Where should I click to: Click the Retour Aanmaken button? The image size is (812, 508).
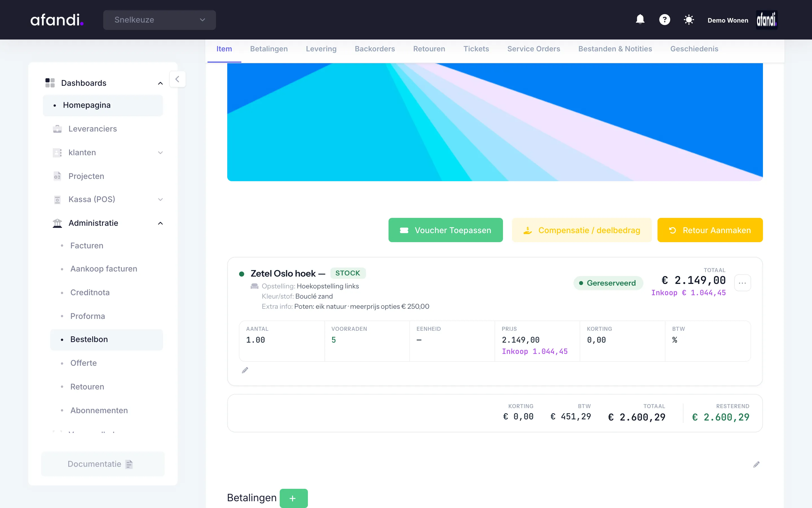tap(710, 230)
